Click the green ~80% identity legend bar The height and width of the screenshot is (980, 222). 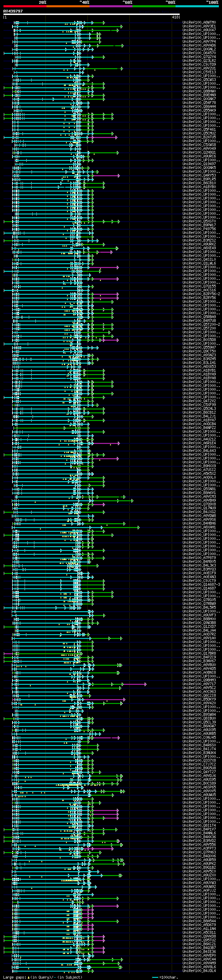[x=154, y=6]
